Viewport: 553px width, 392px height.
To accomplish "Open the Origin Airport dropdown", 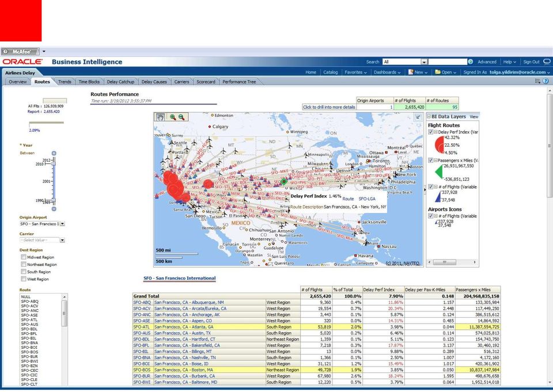I will click(62, 223).
